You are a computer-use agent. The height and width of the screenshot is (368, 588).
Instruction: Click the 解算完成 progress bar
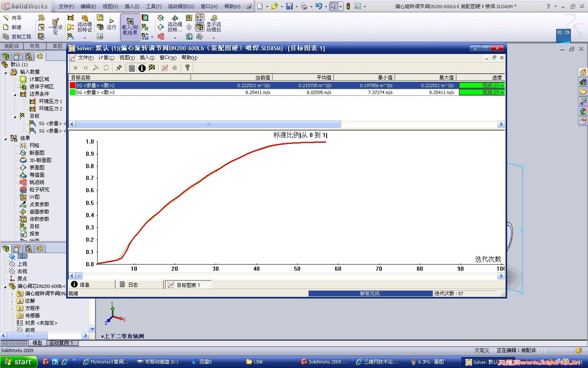tap(370, 294)
